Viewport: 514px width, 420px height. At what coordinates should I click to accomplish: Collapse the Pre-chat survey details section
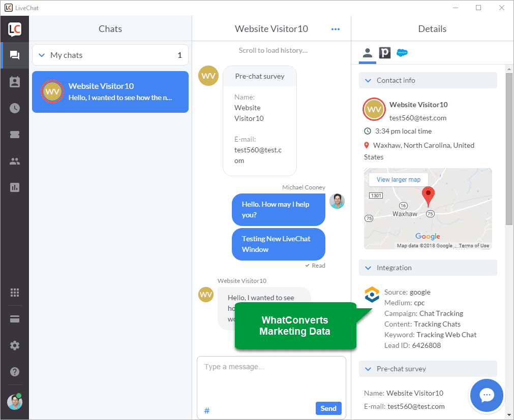(368, 369)
